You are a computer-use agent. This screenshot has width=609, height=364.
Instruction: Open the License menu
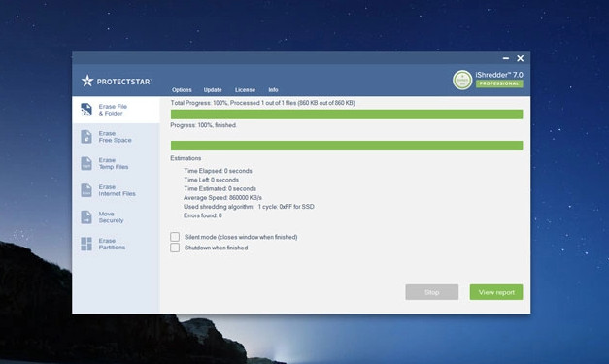(245, 90)
